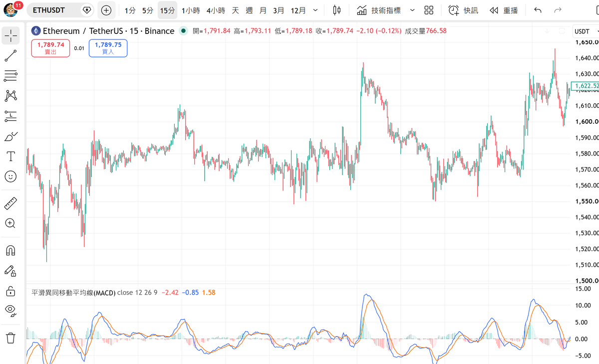This screenshot has height=364, width=599.
Task: Open the candlestick chart style selector
Action: click(x=337, y=10)
